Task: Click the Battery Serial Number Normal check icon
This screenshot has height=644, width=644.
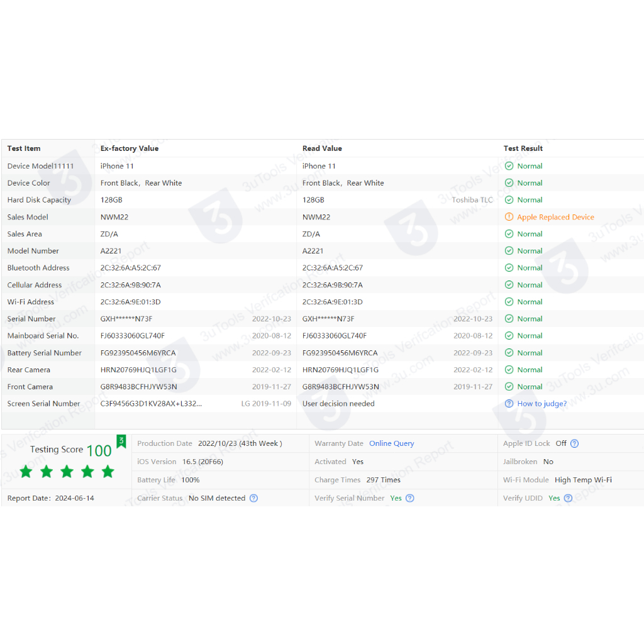Action: [509, 353]
